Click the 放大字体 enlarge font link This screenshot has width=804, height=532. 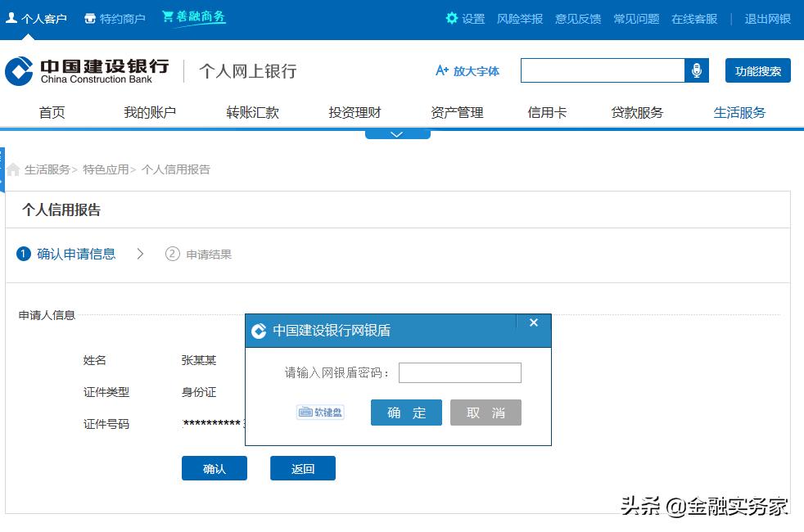point(467,71)
